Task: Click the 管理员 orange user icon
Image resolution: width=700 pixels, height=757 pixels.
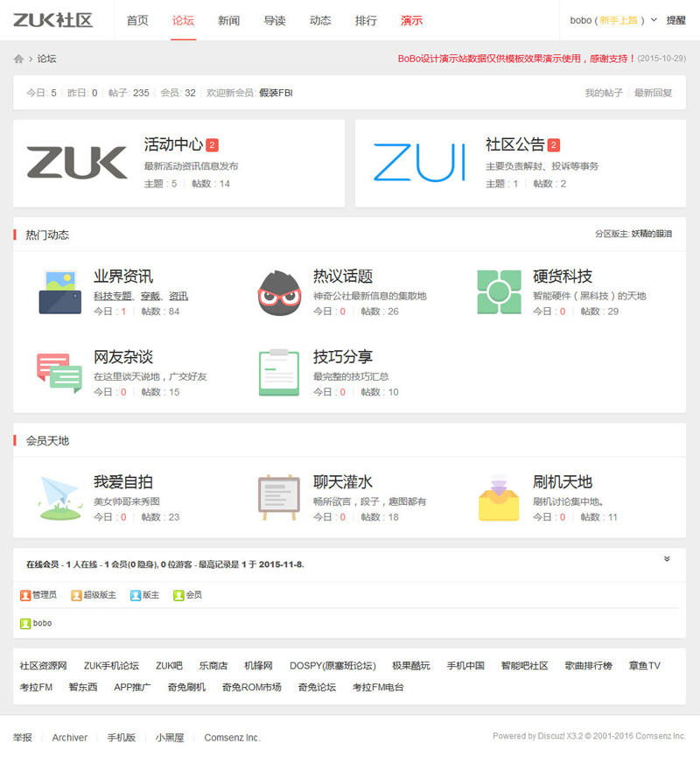Action: (25, 595)
